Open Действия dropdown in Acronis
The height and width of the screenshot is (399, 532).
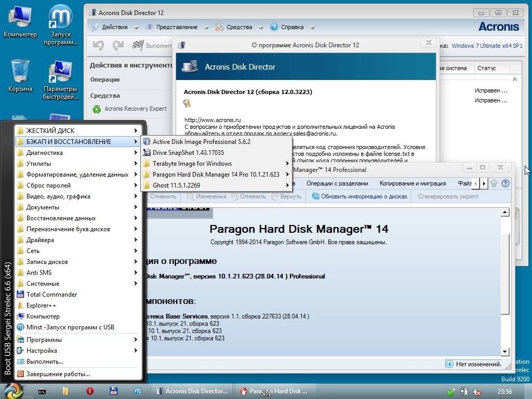(x=115, y=27)
